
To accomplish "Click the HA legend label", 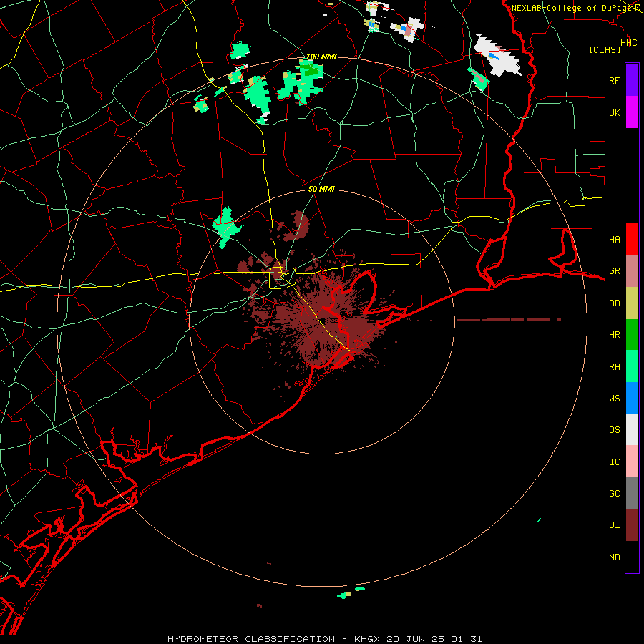I will [x=614, y=240].
